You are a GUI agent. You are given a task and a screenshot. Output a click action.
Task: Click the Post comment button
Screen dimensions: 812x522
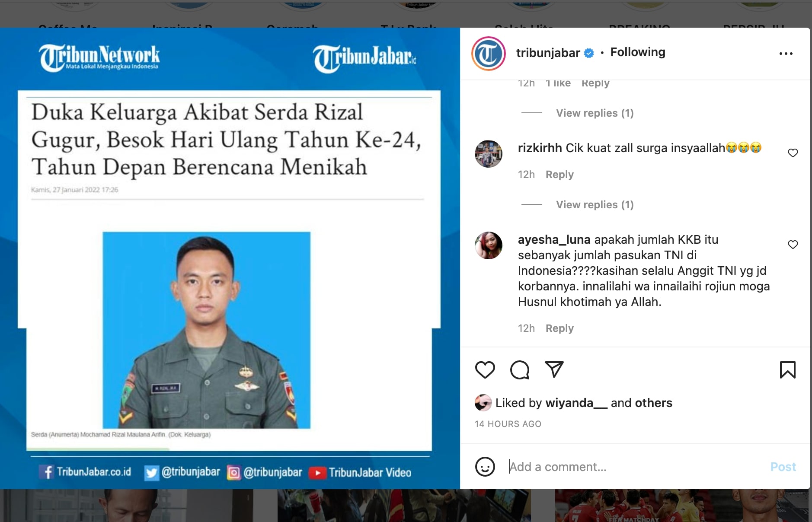[783, 467]
